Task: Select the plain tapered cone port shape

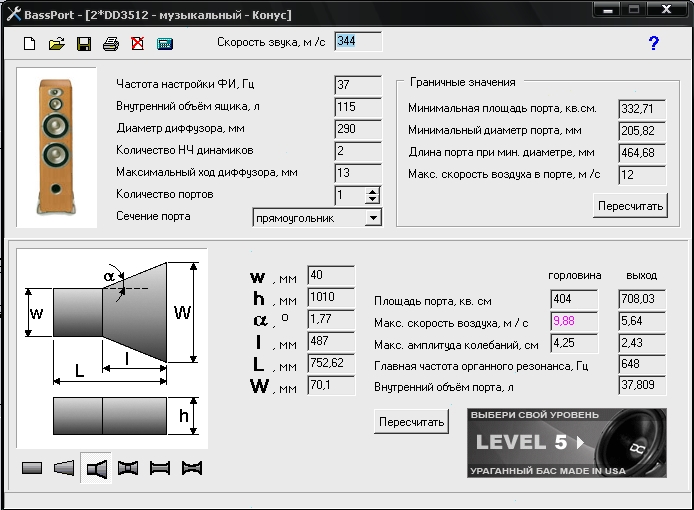Action: coord(64,468)
